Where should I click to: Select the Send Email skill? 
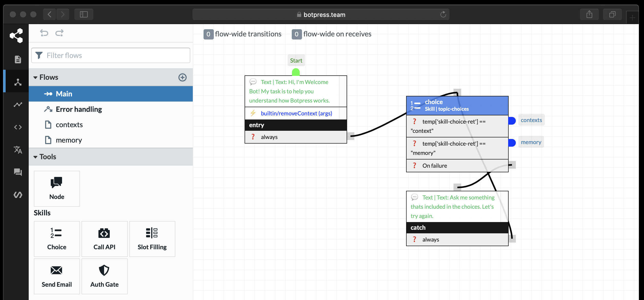57,276
